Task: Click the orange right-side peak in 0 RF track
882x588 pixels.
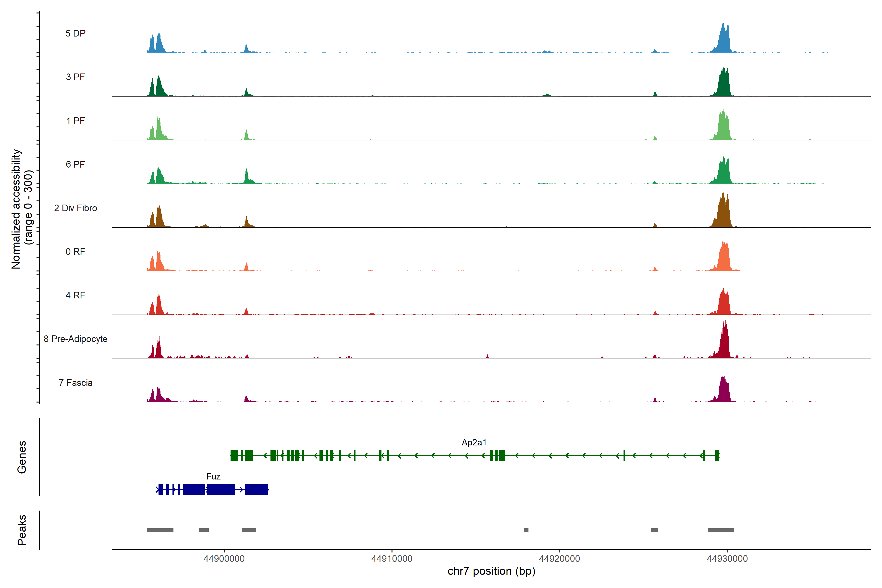Action: click(724, 259)
